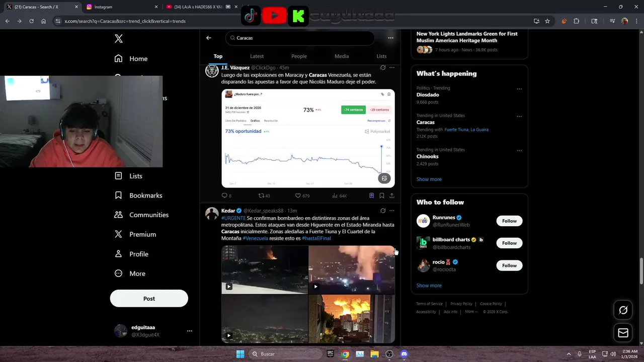Open more options for Diosdado trend
This screenshot has height=362, width=644.
point(519,89)
